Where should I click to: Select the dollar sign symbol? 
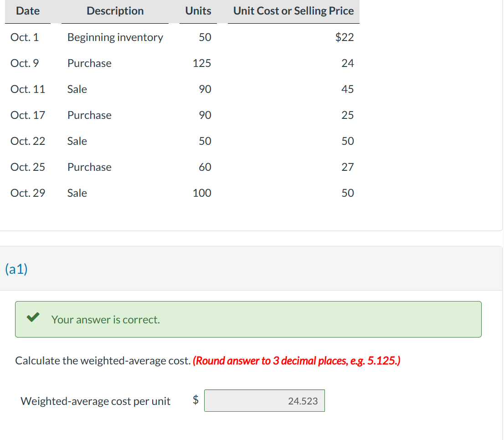196,400
